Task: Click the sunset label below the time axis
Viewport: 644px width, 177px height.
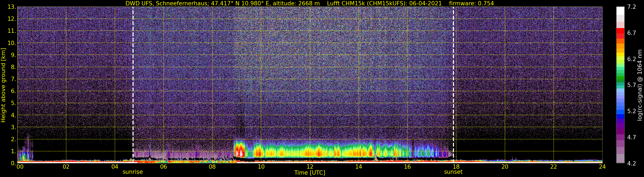Action: point(453,172)
